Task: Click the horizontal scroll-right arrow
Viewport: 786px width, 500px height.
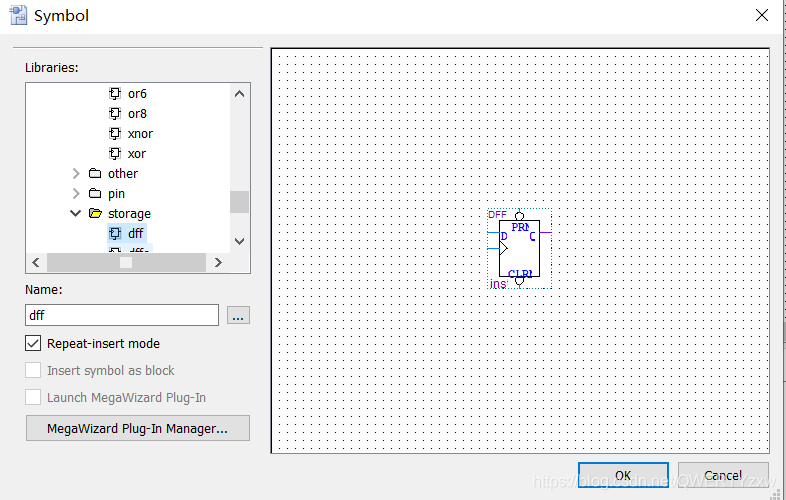Action: 218,262
